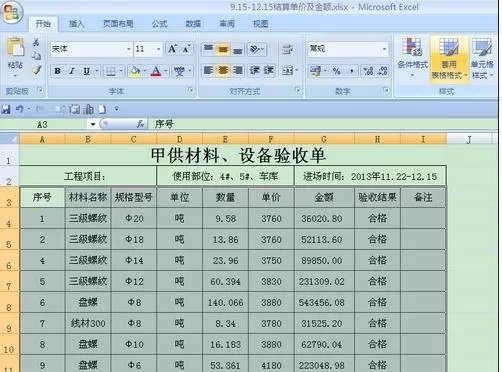Toggle underline formatting
Image resolution: width=502 pixels, height=372 pixels.
point(87,71)
